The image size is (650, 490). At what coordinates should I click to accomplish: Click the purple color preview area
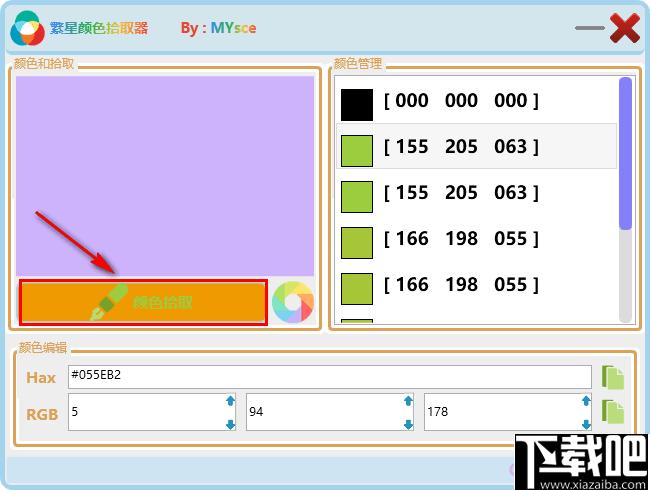click(x=165, y=176)
